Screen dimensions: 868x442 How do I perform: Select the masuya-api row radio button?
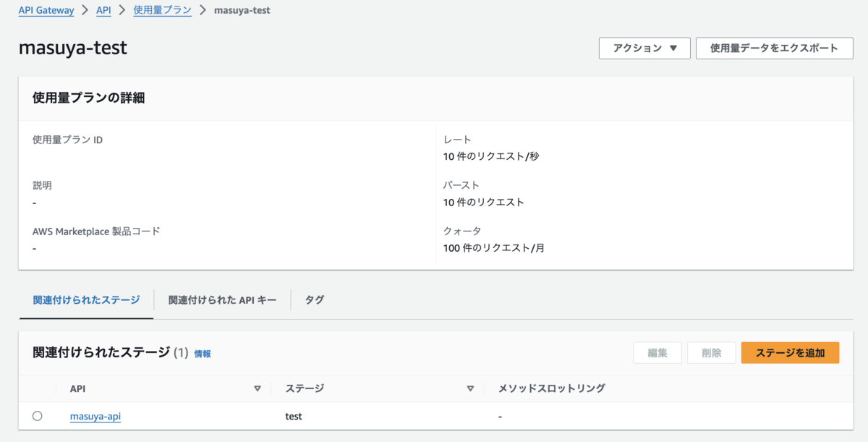pyautogui.click(x=38, y=416)
